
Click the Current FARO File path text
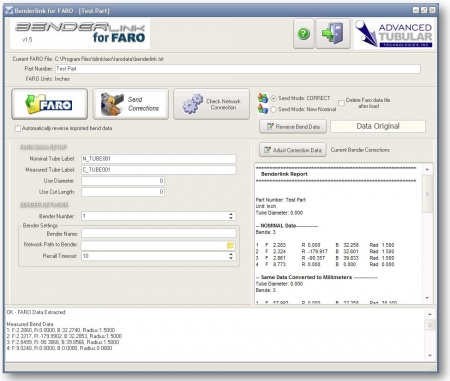point(109,59)
